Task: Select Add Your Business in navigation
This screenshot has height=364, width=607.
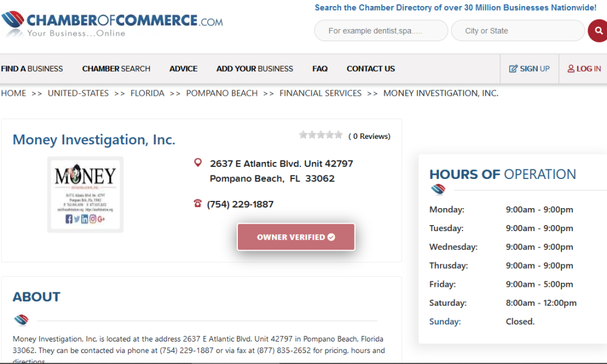Action: (254, 69)
